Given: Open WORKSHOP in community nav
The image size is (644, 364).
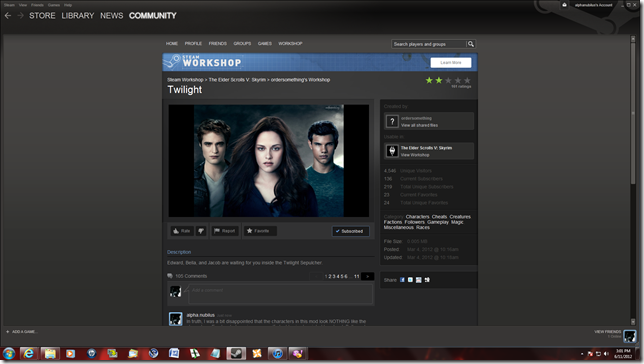Looking at the screenshot, I should coord(290,44).
